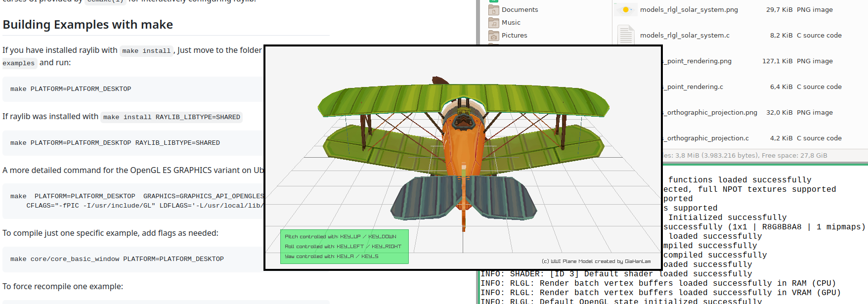Click the 'Yaw controlled with: KEY_A / KEY_S' text
Screen dimensions: 868x304
(x=332, y=257)
